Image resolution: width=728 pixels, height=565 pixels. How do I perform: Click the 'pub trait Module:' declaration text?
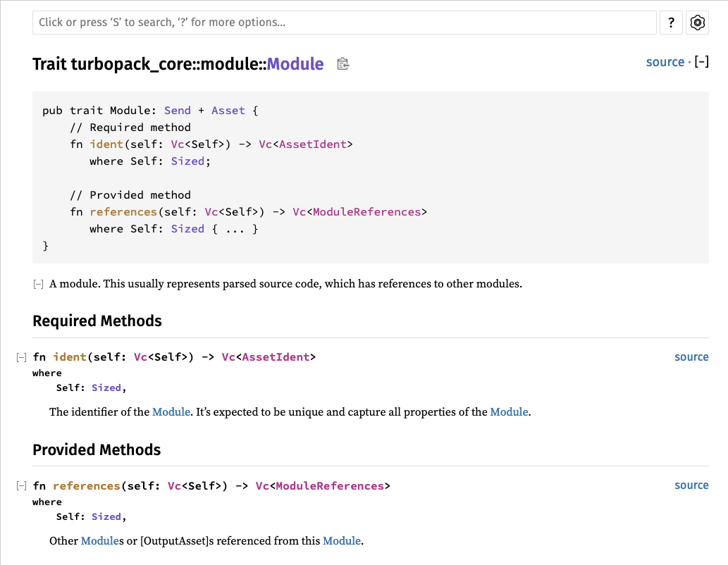pos(100,111)
